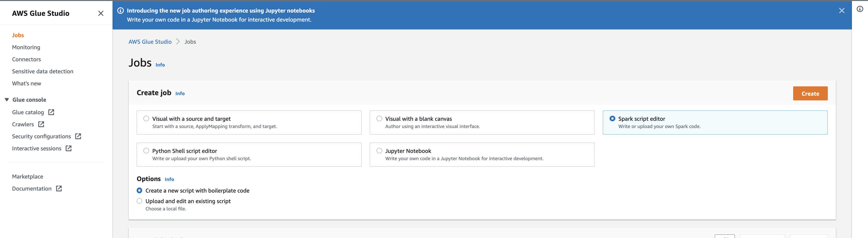Click Info link next to Jobs heading
Image resolution: width=868 pixels, height=238 pixels.
tap(160, 65)
